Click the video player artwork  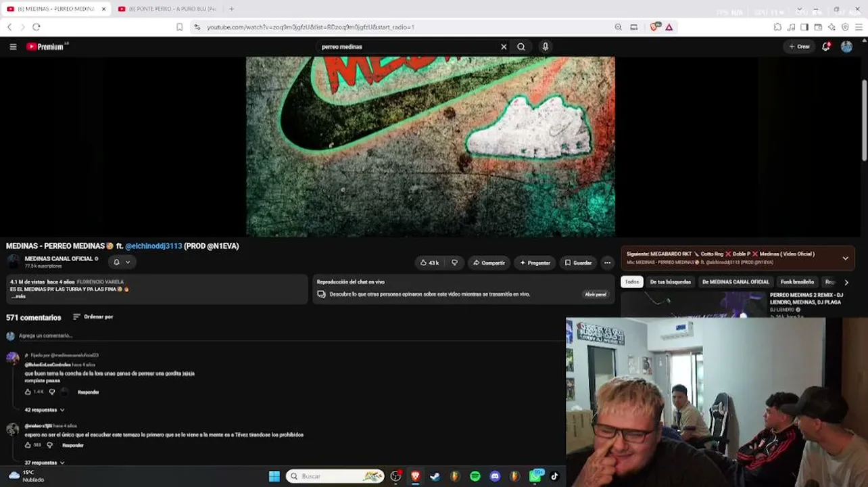click(431, 147)
